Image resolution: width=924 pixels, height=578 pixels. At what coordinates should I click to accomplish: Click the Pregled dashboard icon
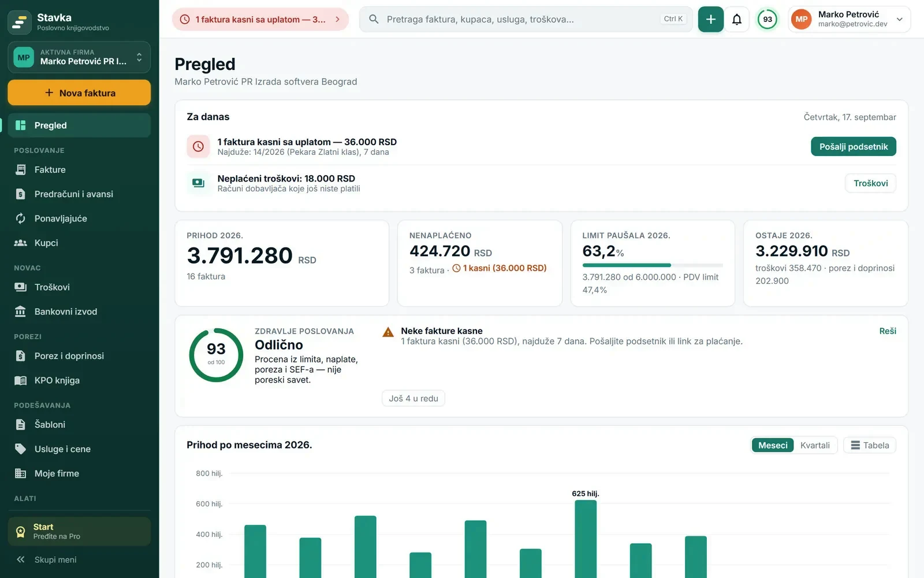20,125
